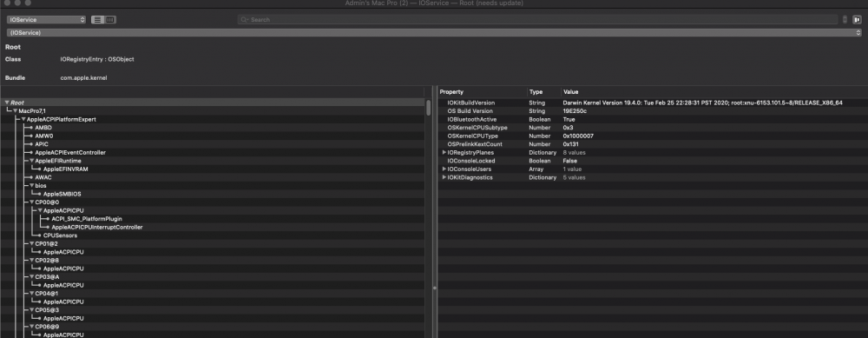
Task: Collapse the CP02@8 node
Action: tap(32, 261)
